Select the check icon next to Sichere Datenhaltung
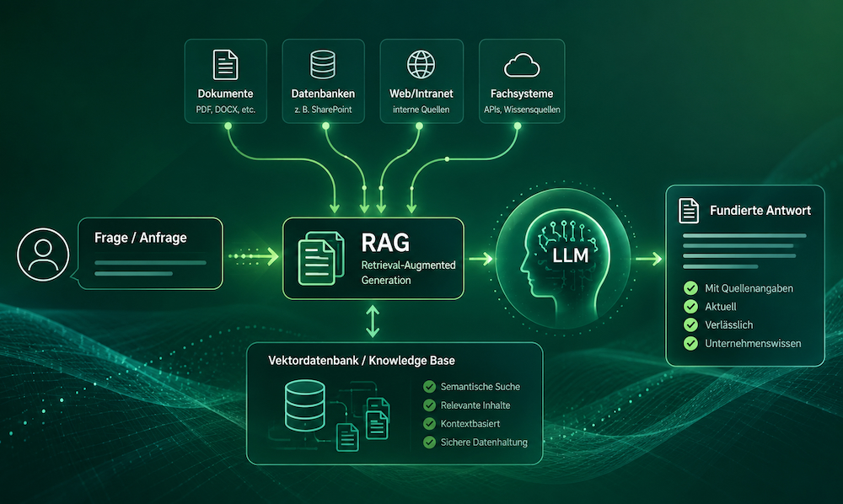The height and width of the screenshot is (504, 843). point(429,442)
